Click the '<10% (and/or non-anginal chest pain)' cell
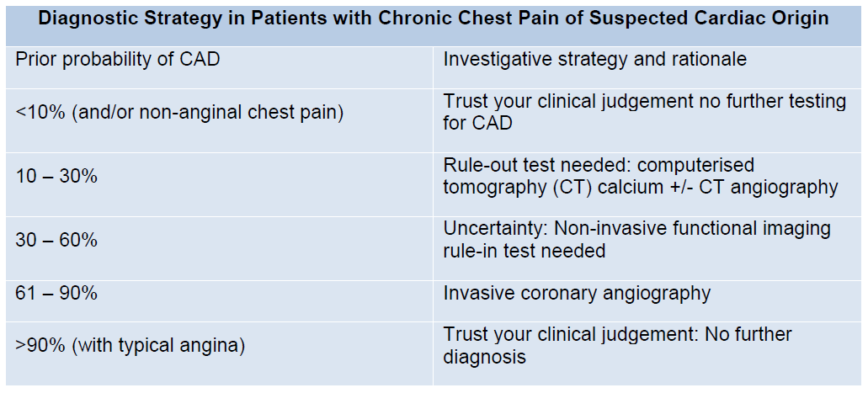The height and width of the screenshot is (393, 868). click(x=219, y=120)
